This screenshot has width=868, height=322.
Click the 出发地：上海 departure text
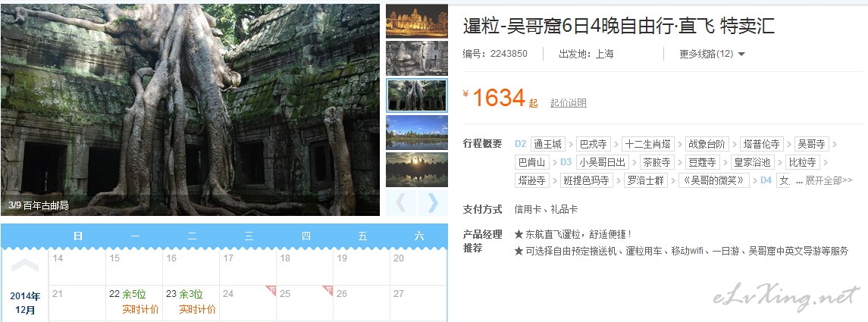point(586,54)
